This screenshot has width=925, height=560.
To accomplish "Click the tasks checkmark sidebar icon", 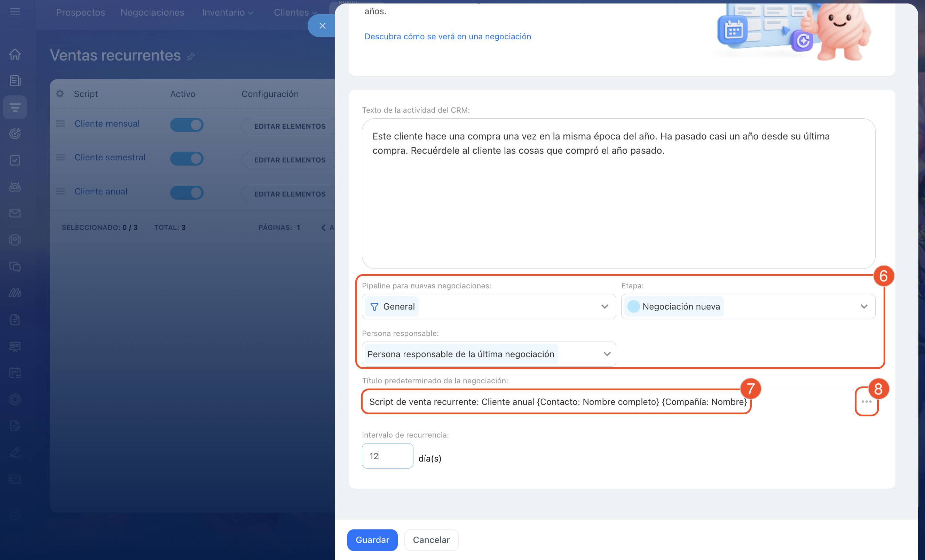I will pos(15,161).
